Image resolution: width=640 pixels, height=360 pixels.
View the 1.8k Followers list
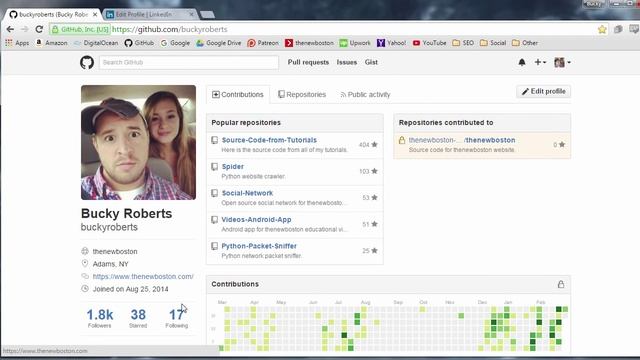point(100,318)
